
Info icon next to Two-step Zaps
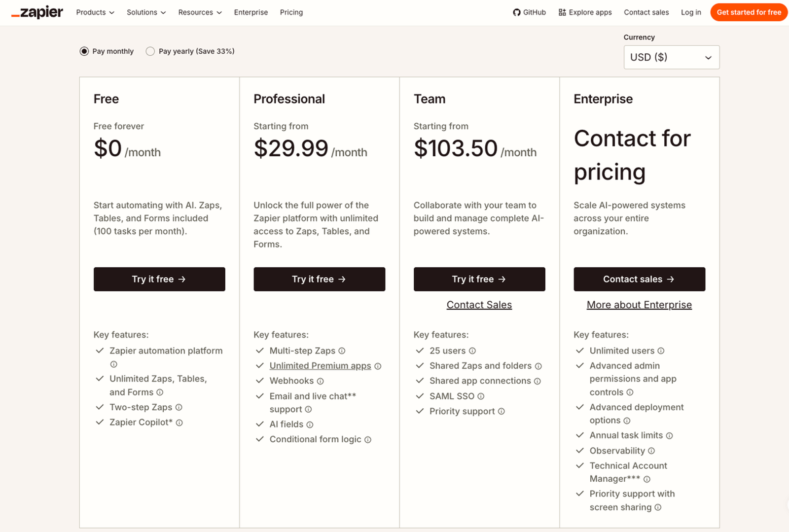(179, 407)
